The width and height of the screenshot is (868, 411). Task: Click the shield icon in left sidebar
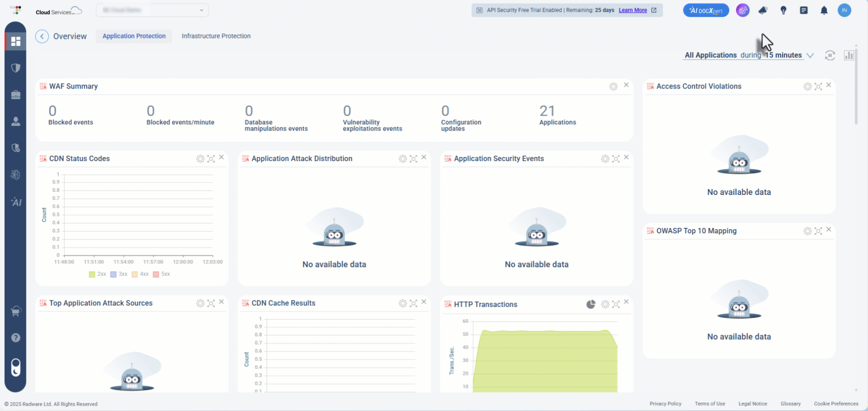16,68
